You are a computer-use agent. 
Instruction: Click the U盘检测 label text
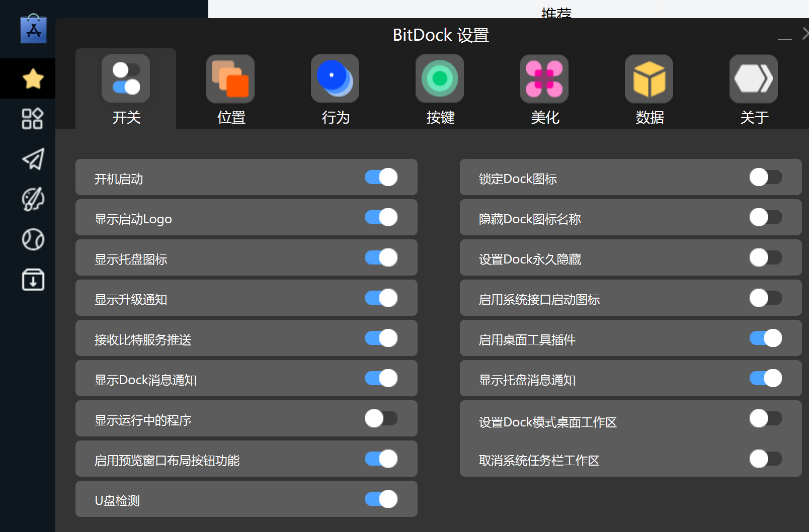pos(117,501)
